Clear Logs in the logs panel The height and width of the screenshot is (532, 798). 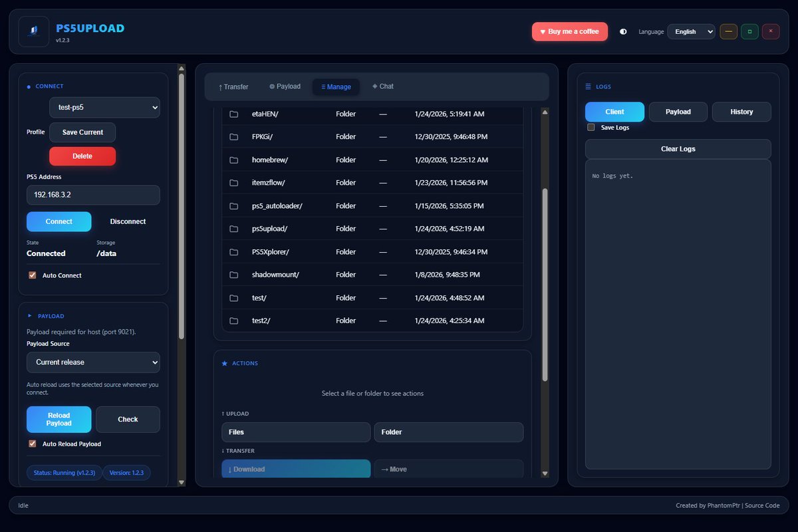(x=678, y=149)
